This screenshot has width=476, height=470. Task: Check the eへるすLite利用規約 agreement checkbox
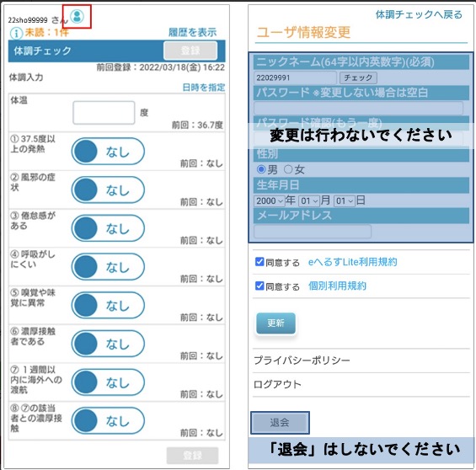click(x=259, y=262)
